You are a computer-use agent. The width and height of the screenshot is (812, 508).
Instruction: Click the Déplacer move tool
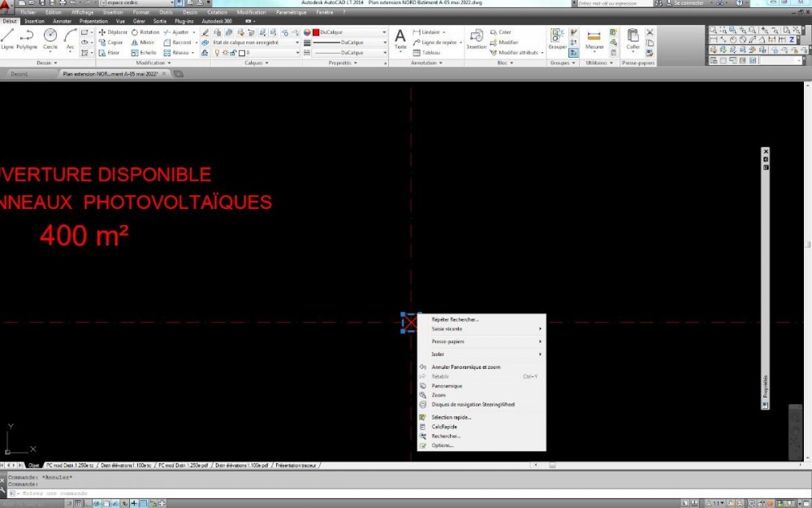click(113, 33)
